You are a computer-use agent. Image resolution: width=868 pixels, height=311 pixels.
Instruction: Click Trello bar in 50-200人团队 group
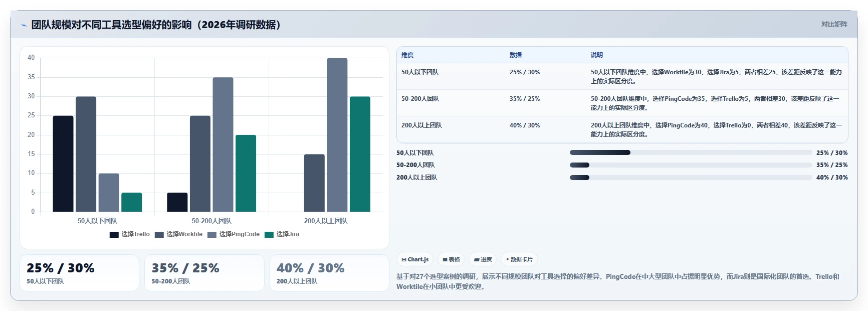(177, 202)
